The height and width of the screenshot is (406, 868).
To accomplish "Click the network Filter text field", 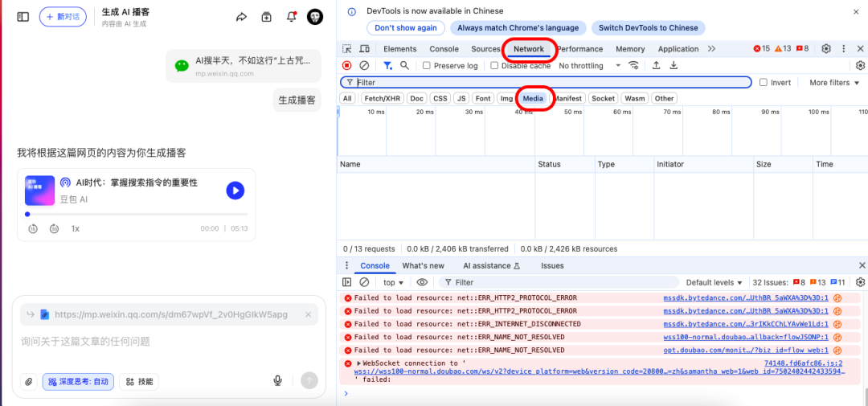I will coord(546,83).
